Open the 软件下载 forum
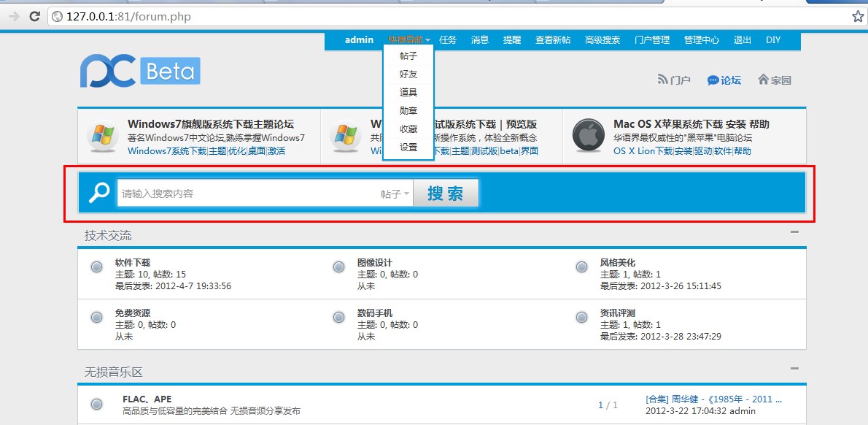This screenshot has height=425, width=868. point(133,263)
